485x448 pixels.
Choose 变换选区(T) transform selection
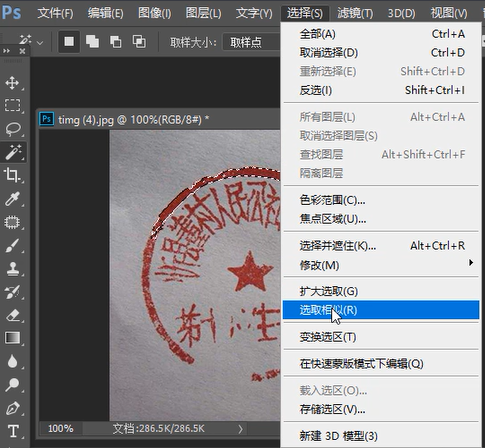click(x=381, y=337)
